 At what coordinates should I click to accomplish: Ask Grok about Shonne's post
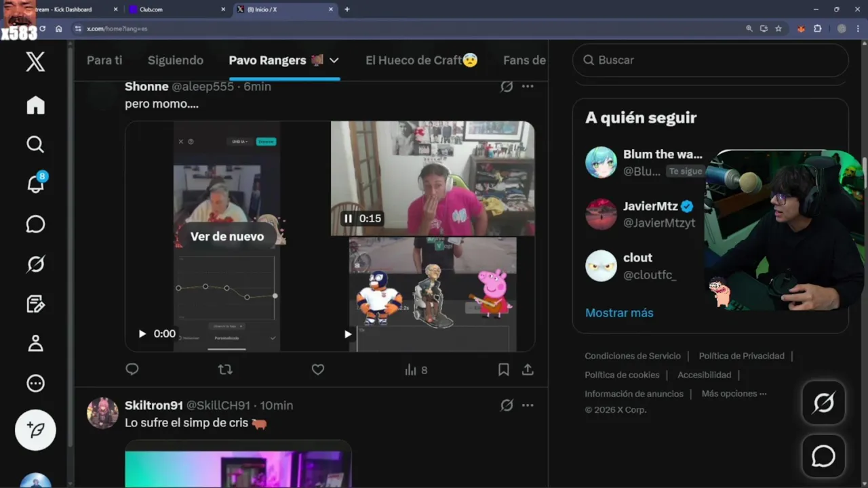pos(507,87)
